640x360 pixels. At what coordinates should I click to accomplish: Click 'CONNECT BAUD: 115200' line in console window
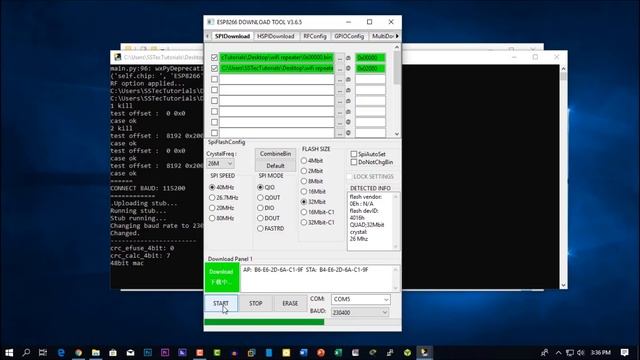click(148, 188)
